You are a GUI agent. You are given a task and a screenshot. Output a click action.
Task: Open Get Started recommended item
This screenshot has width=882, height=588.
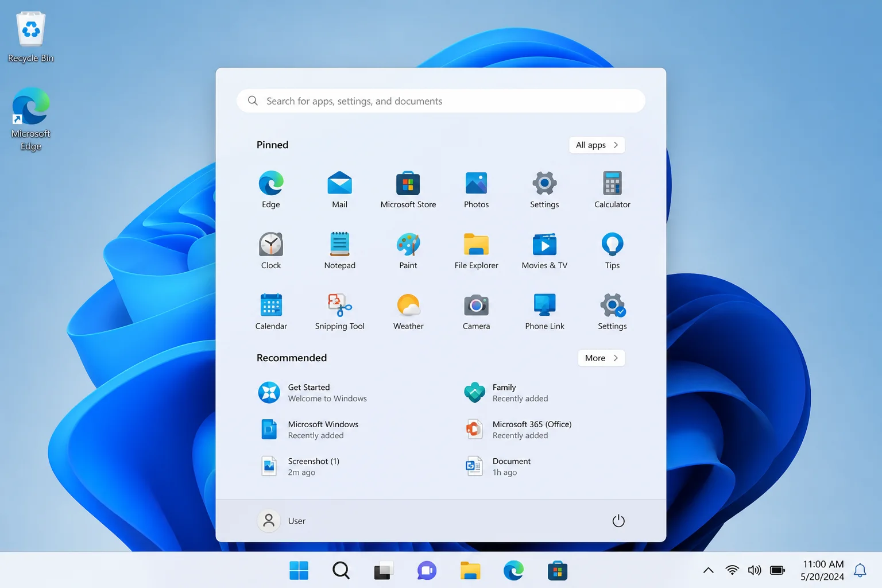(313, 393)
